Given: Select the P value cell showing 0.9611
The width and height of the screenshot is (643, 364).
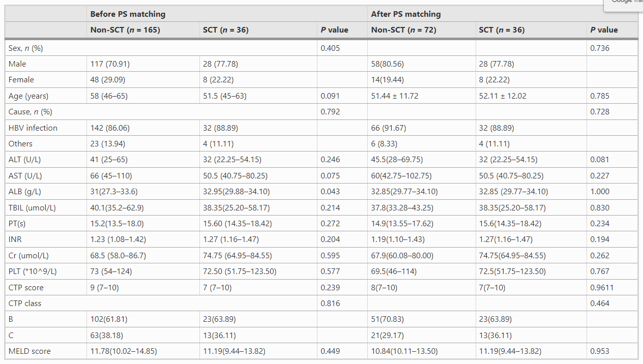Looking at the screenshot, I should [602, 288].
